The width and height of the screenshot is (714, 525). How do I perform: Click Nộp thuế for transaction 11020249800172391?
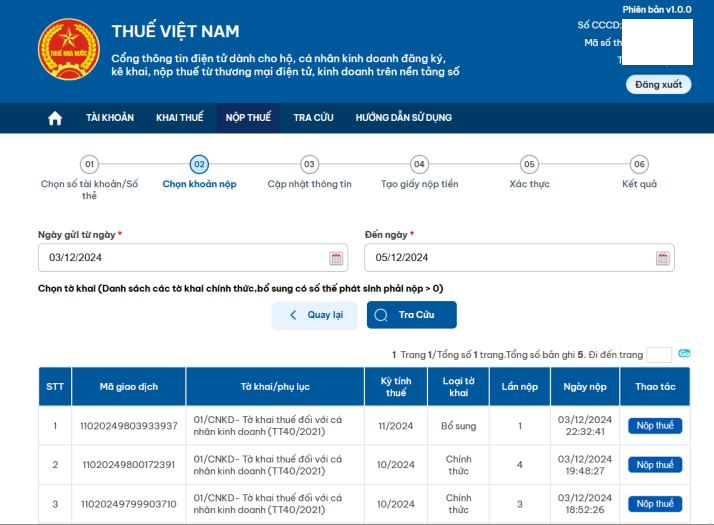pos(655,465)
